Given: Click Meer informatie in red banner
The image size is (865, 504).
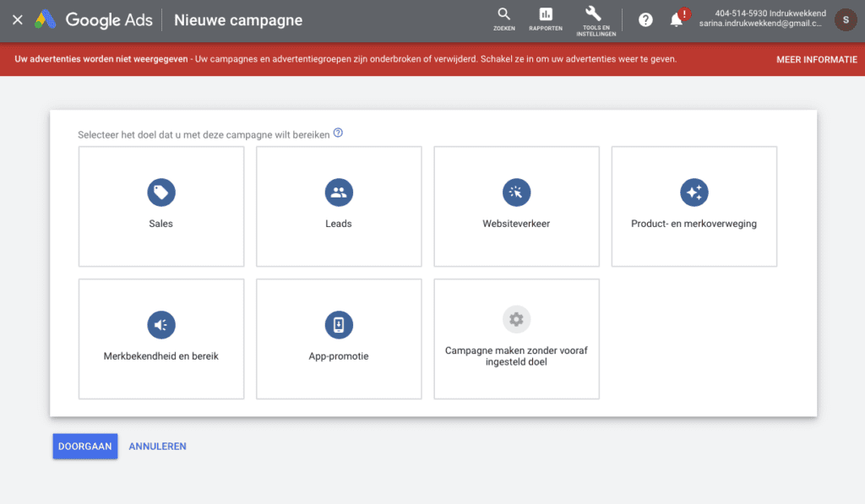Looking at the screenshot, I should pos(816,60).
